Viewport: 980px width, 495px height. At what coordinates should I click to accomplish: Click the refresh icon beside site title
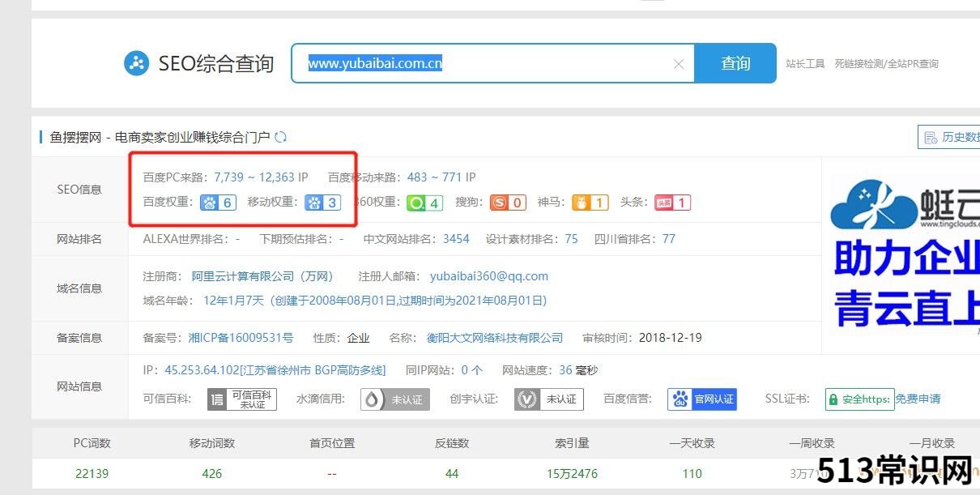(x=281, y=137)
